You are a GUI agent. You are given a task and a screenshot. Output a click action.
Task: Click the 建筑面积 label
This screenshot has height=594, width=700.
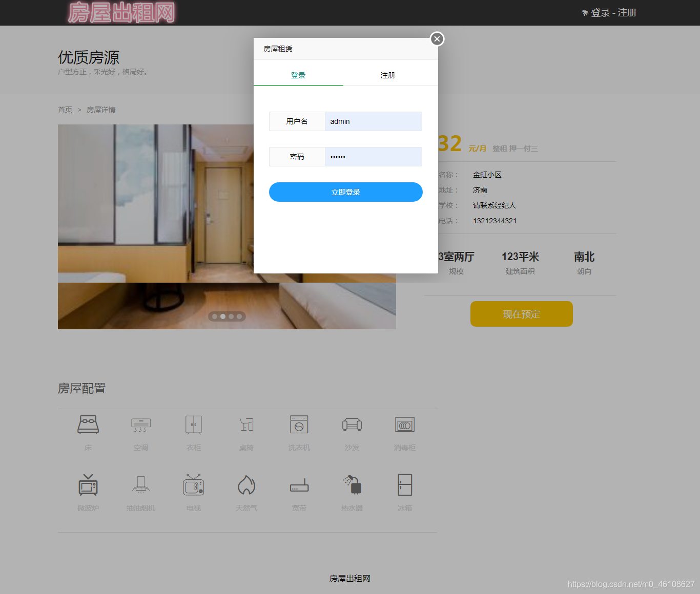520,271
